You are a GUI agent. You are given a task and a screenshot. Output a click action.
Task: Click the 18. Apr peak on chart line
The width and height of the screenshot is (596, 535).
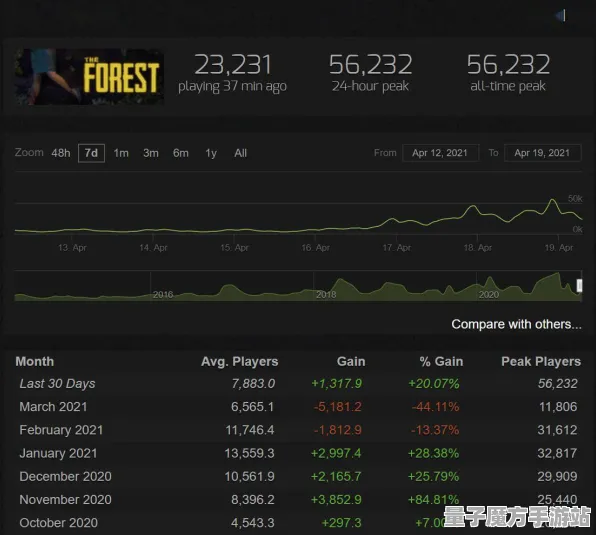[x=473, y=207]
